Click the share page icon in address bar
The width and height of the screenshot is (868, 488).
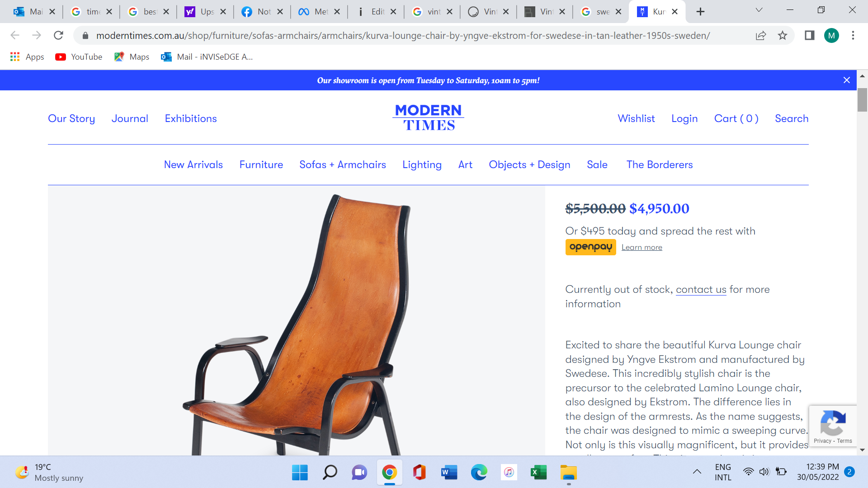click(x=761, y=35)
